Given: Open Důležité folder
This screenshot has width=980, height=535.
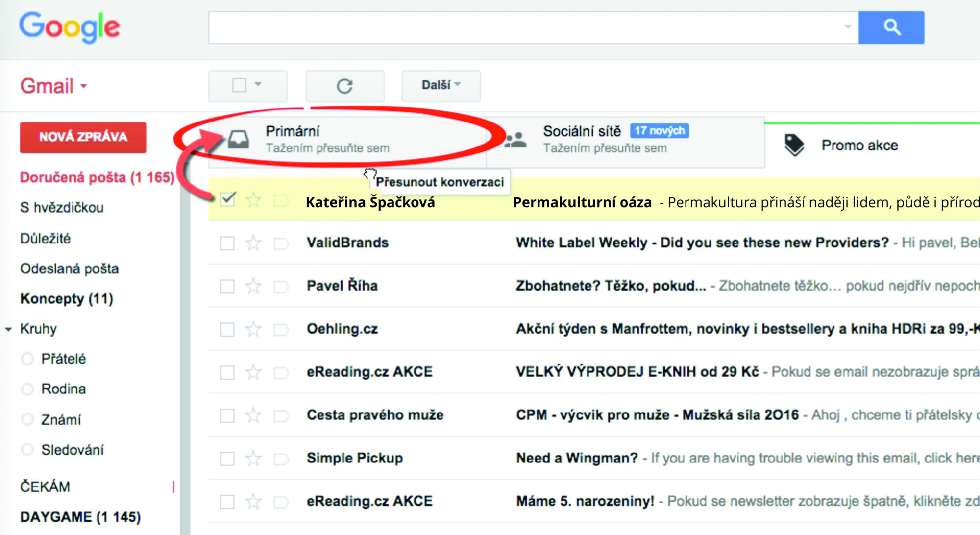Looking at the screenshot, I should pos(45,239).
